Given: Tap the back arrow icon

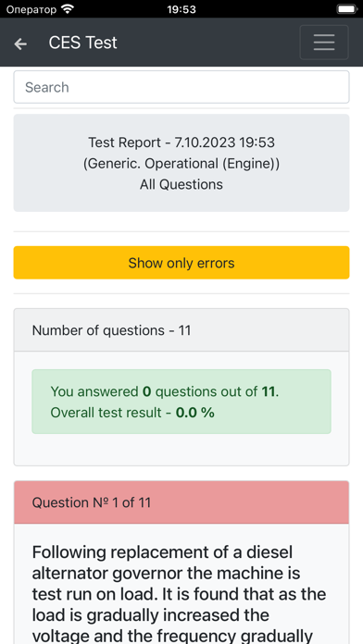Looking at the screenshot, I should 20,43.
